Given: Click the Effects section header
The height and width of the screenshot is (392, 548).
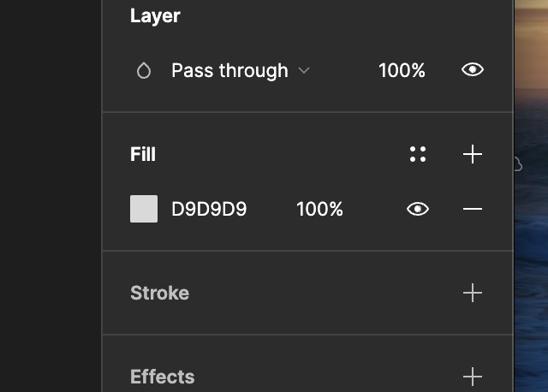Looking at the screenshot, I should click(163, 377).
